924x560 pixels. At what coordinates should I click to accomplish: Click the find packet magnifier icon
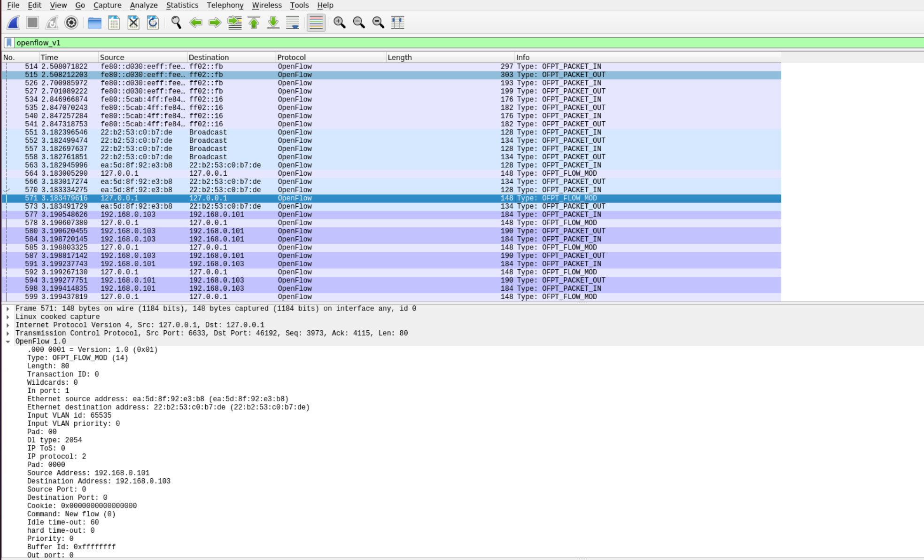pos(176,23)
